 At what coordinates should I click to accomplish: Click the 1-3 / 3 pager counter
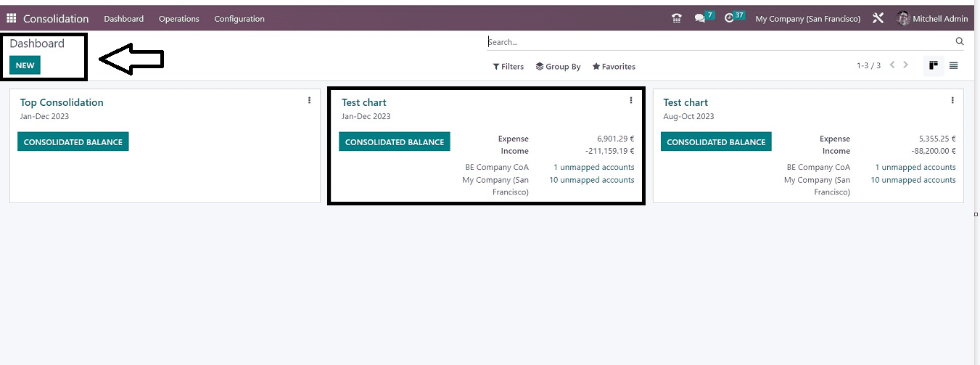click(x=868, y=65)
